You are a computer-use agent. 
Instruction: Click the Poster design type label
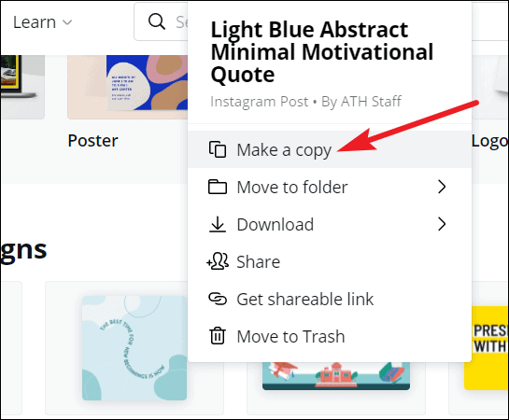tap(92, 141)
